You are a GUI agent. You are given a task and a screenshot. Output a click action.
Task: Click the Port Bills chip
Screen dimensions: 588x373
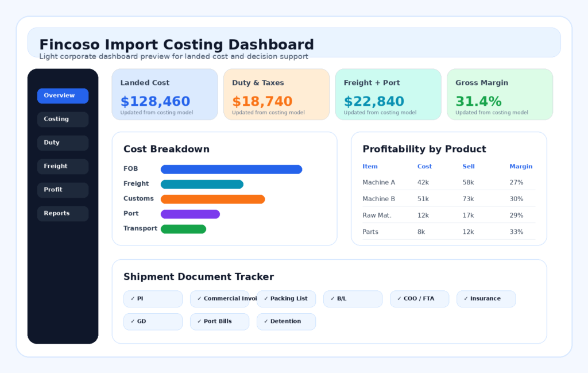[x=220, y=322]
